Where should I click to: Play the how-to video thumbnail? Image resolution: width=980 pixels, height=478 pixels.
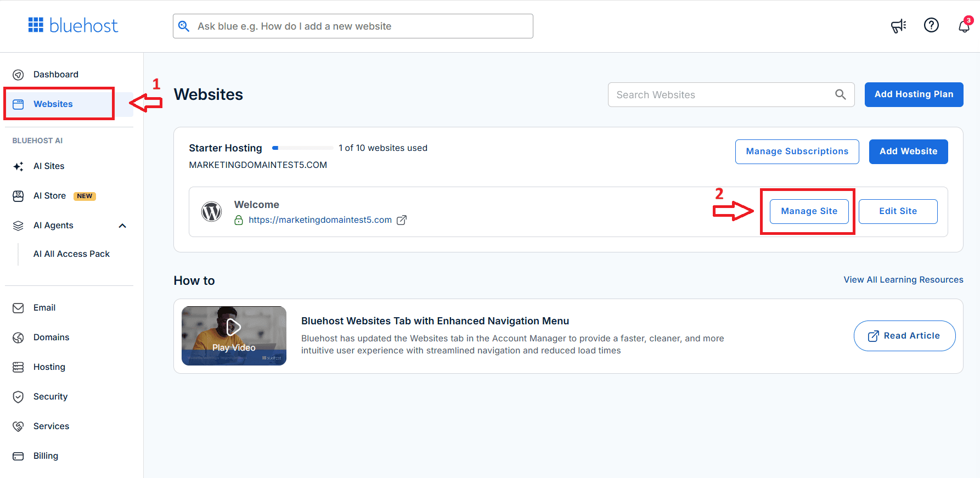(234, 336)
